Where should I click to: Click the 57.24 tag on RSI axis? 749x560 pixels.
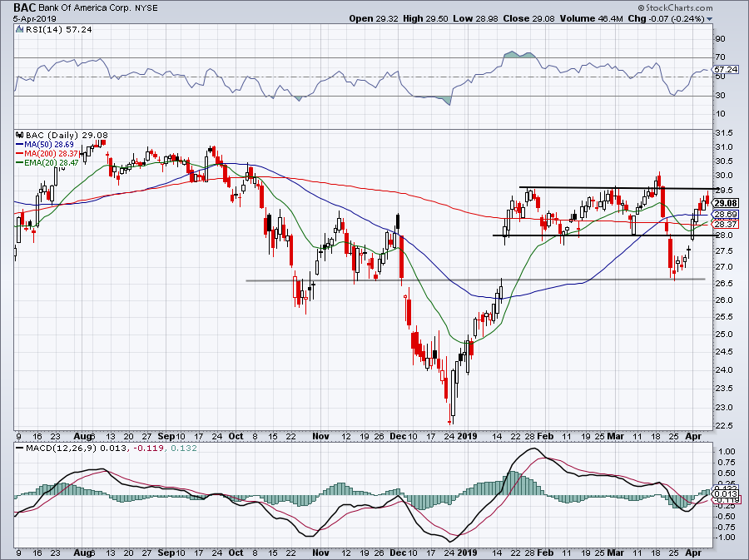click(726, 70)
